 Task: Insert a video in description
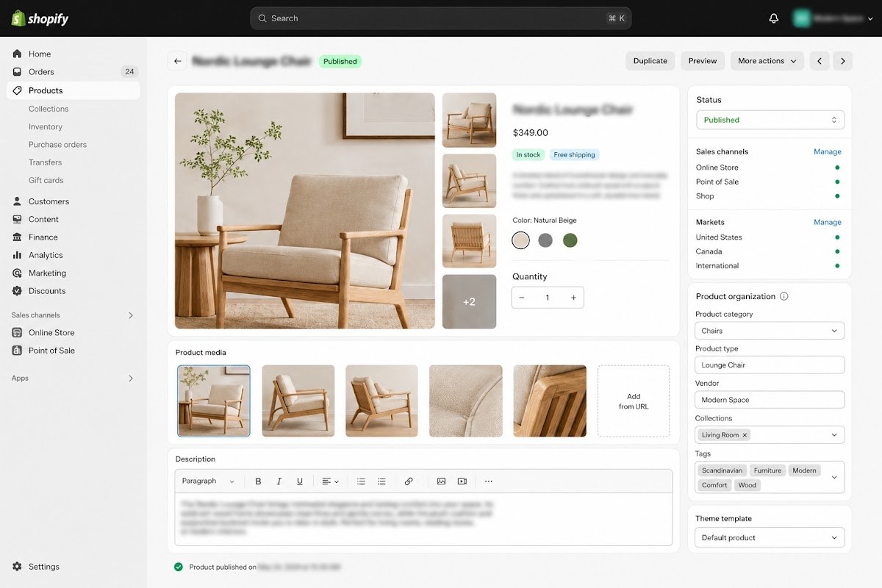click(462, 481)
